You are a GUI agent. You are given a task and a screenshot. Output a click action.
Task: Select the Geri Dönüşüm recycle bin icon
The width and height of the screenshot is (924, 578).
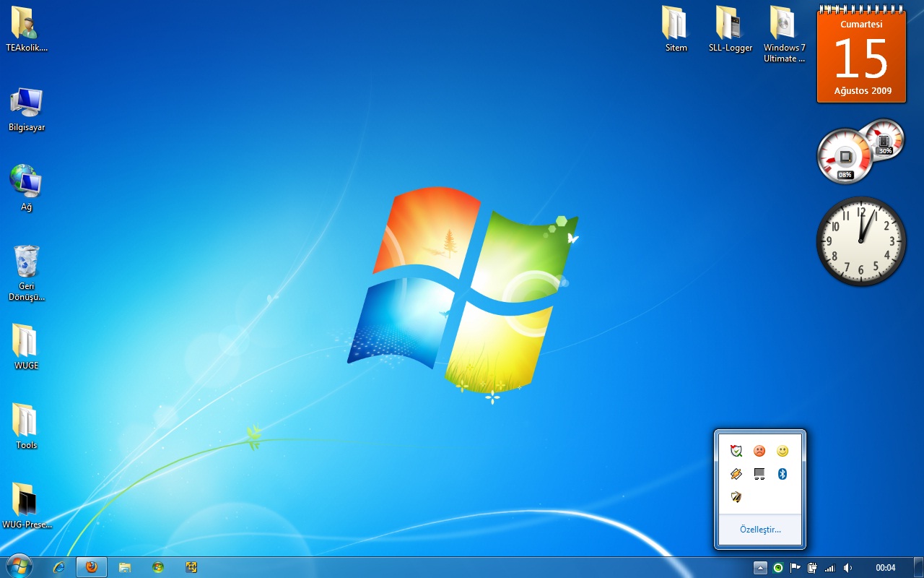tap(27, 273)
